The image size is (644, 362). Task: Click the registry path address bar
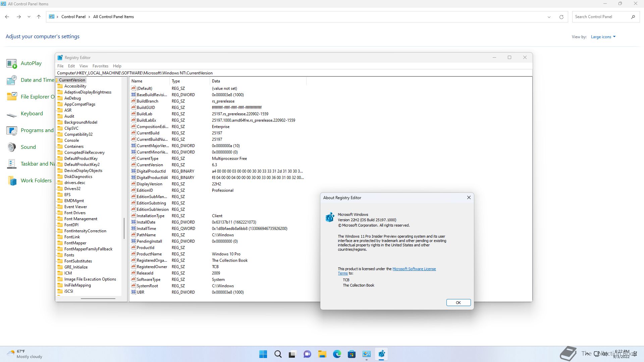pyautogui.click(x=294, y=73)
